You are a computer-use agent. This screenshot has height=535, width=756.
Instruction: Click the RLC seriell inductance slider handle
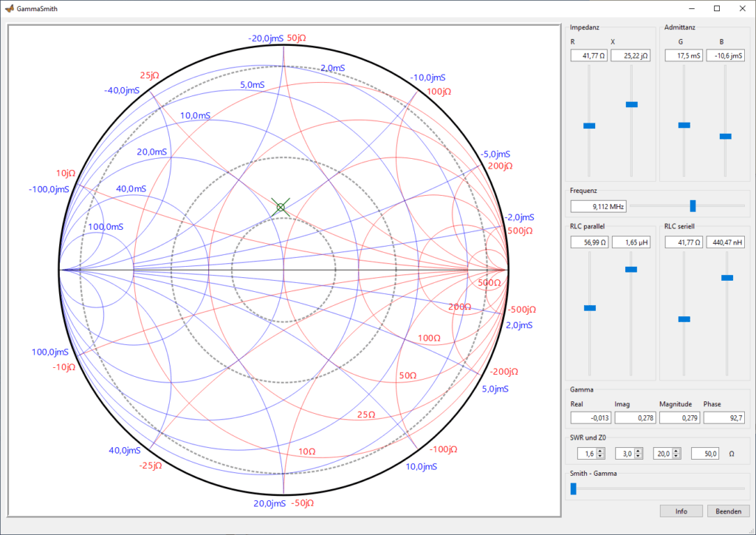coord(727,278)
